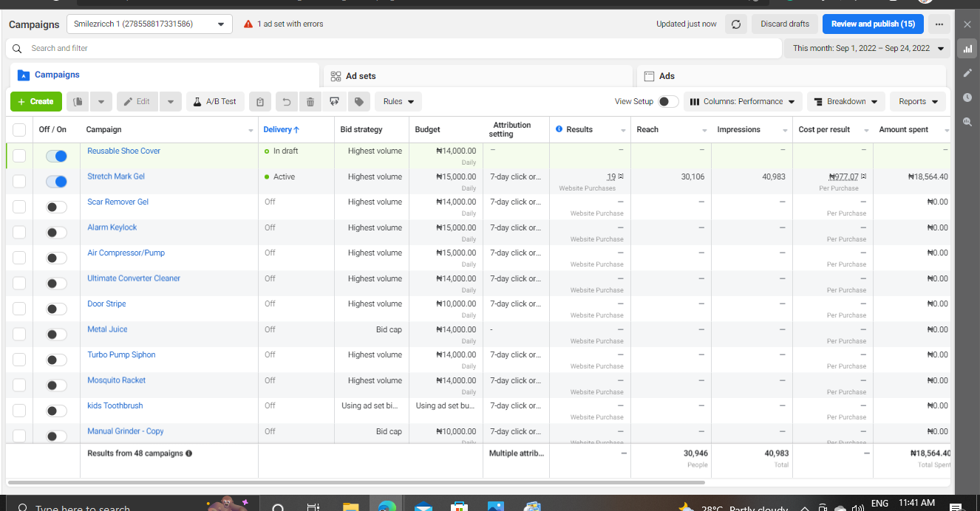Click the Undo arrow icon in toolbar
This screenshot has height=511, width=980.
(286, 102)
